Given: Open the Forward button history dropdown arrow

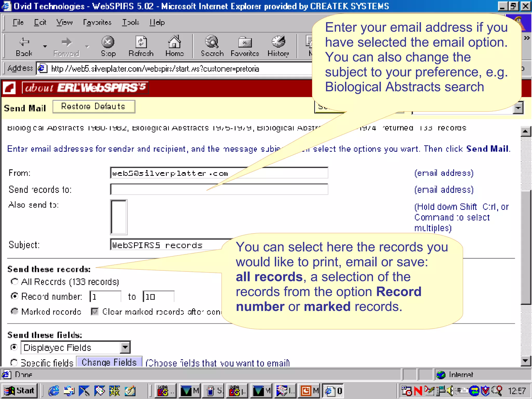Looking at the screenshot, I should (87, 46).
